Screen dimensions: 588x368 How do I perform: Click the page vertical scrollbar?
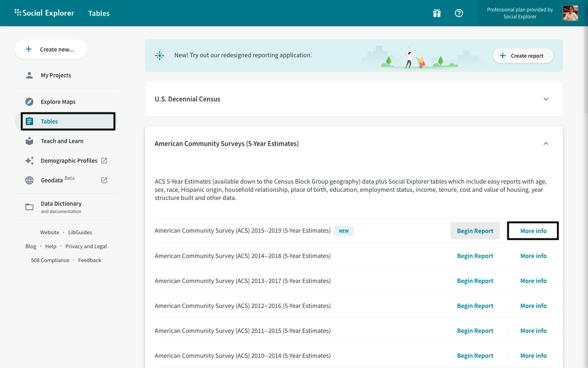[586, 70]
